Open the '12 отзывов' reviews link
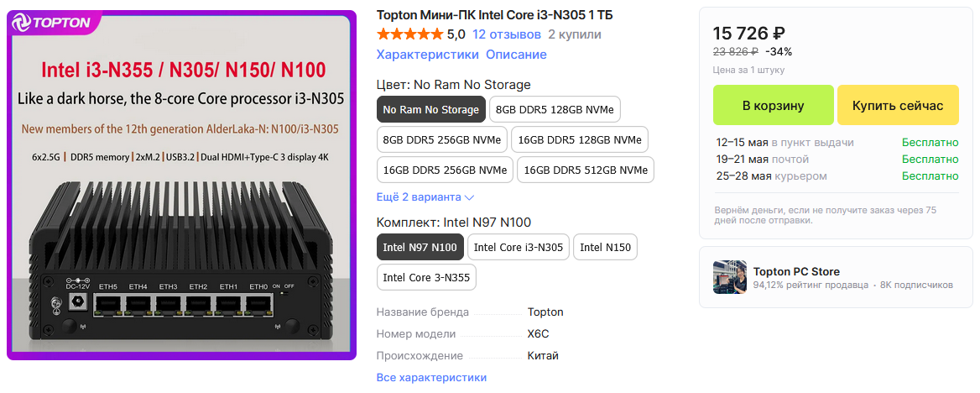This screenshot has width=980, height=393. (x=507, y=34)
